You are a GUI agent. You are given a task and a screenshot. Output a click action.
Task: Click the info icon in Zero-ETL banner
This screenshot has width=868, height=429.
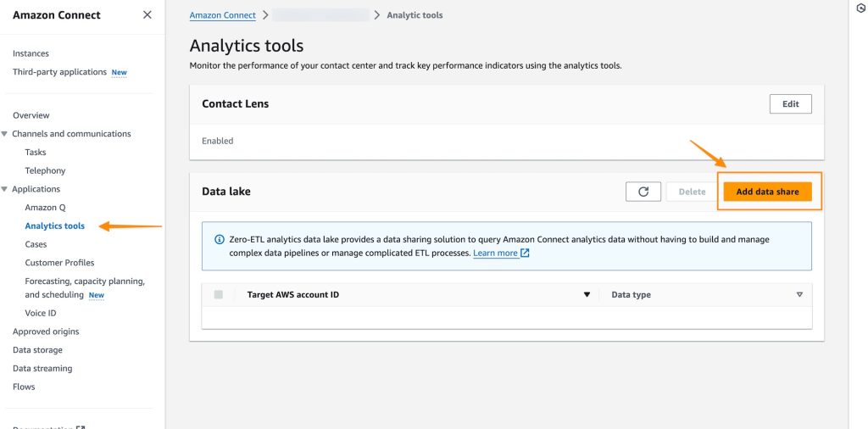point(220,240)
